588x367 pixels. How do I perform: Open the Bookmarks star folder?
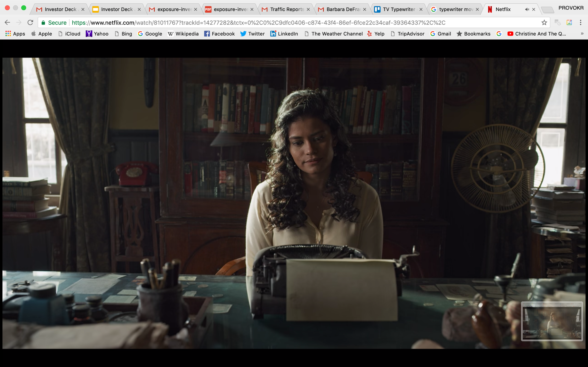coord(473,34)
